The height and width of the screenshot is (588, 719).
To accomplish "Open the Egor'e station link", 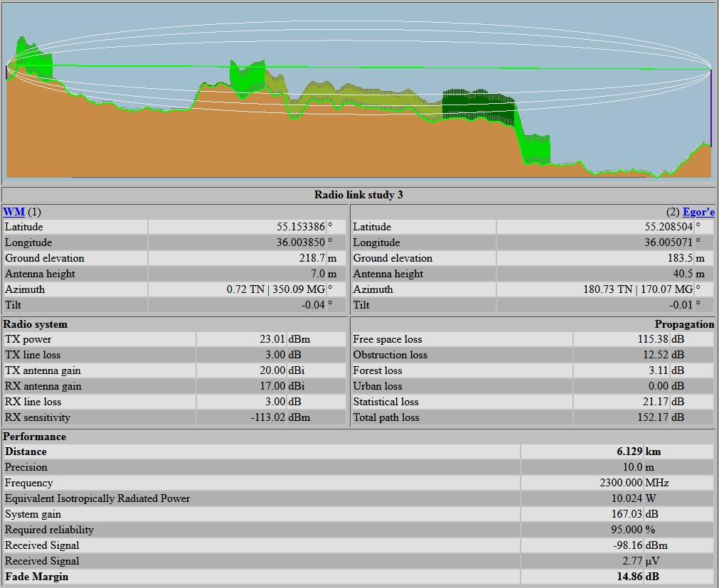I will pyautogui.click(x=698, y=212).
